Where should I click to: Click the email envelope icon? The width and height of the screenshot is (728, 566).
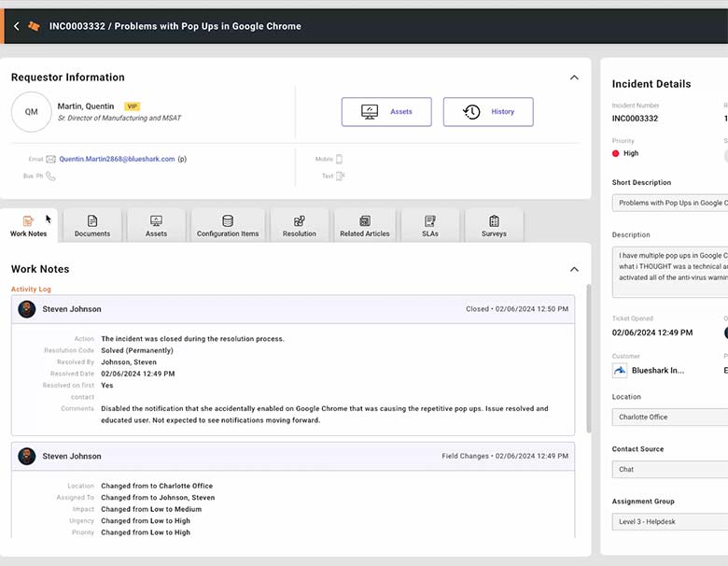click(x=51, y=159)
